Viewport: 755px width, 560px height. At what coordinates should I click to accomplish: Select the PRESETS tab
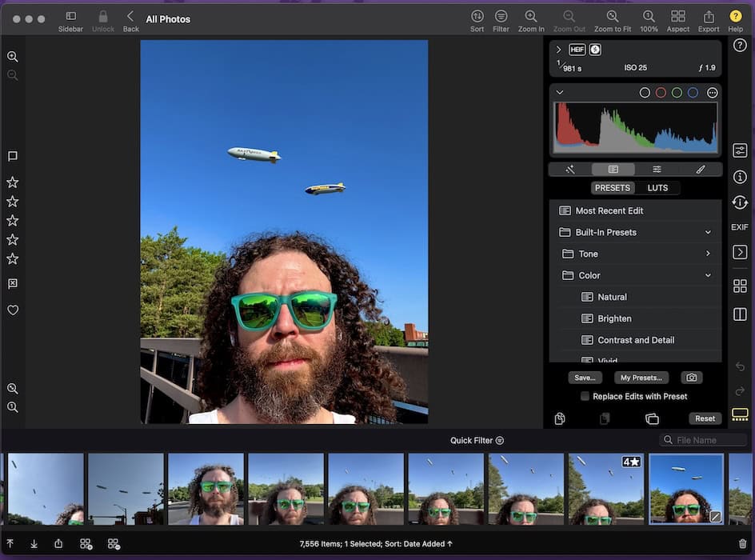613,188
